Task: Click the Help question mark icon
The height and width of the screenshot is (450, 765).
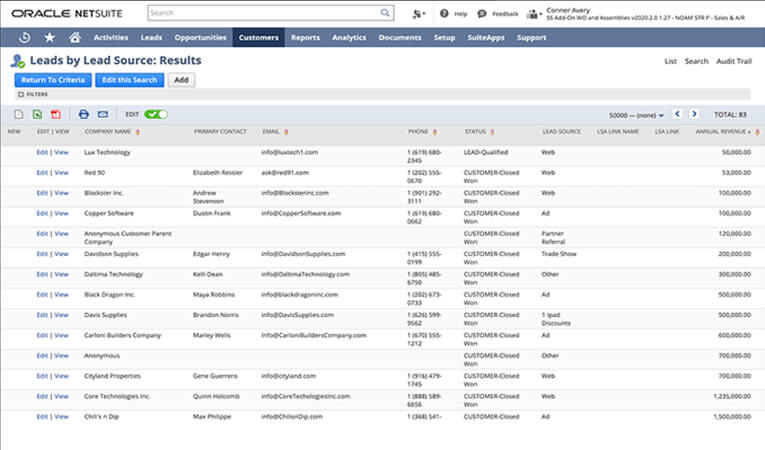Action: coord(444,14)
